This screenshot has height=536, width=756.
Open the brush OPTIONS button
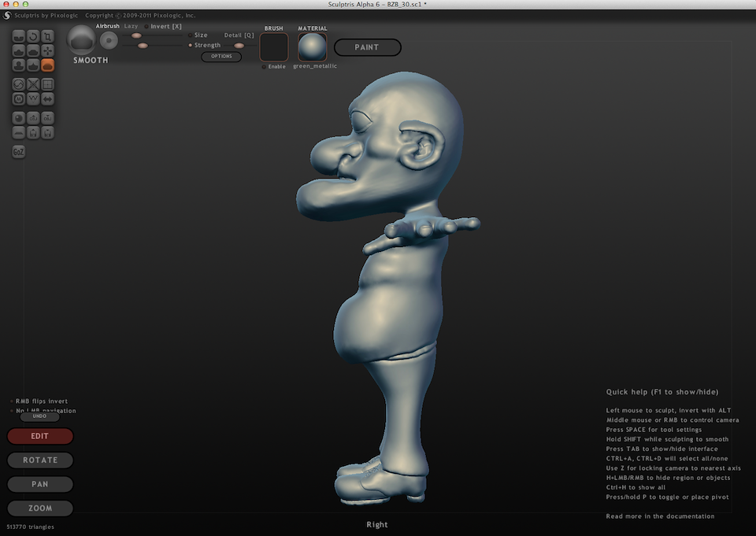click(221, 57)
